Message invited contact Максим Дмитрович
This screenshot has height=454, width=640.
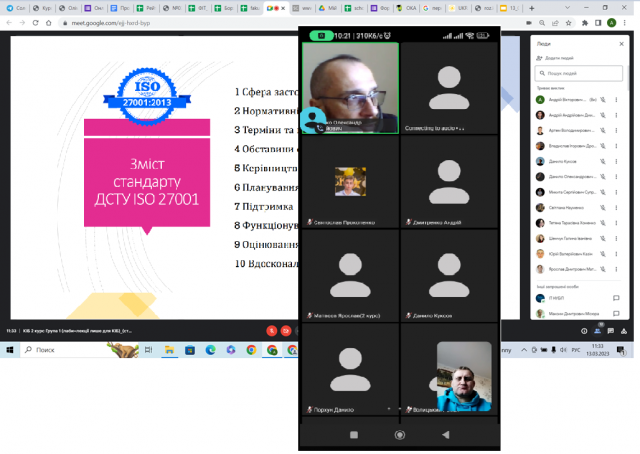point(616,314)
